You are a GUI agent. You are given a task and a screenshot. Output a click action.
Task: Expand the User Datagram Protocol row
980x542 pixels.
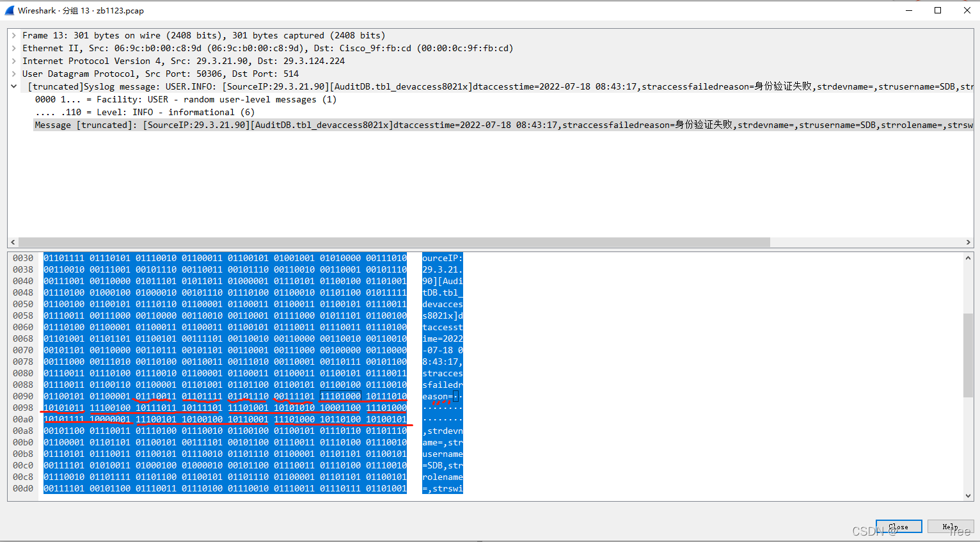tap(13, 74)
